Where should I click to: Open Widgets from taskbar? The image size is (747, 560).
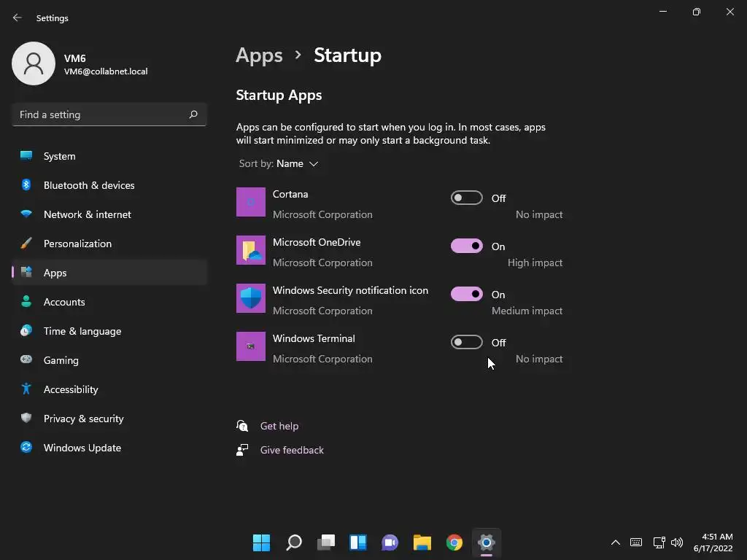click(x=358, y=542)
